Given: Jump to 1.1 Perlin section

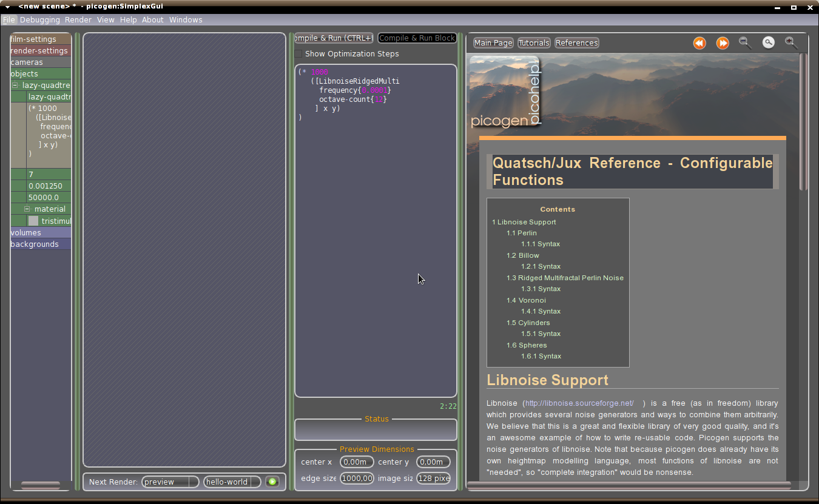Looking at the screenshot, I should pos(522,233).
